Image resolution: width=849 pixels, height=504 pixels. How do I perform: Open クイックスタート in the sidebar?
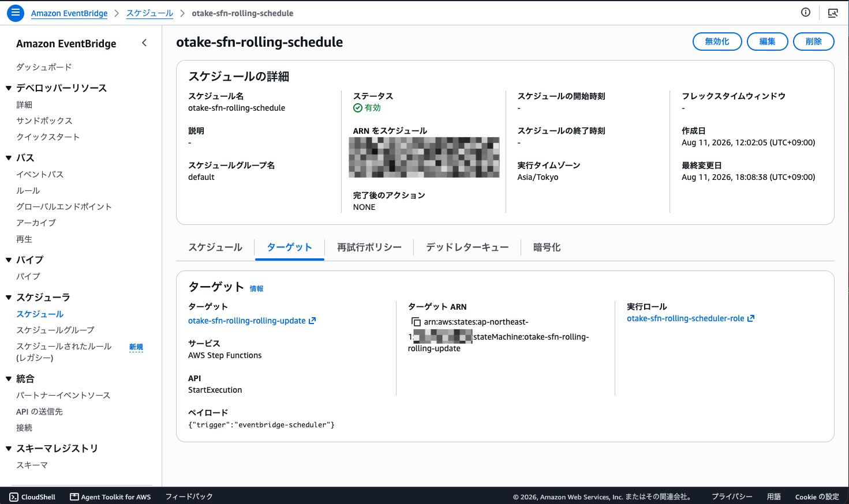click(48, 137)
